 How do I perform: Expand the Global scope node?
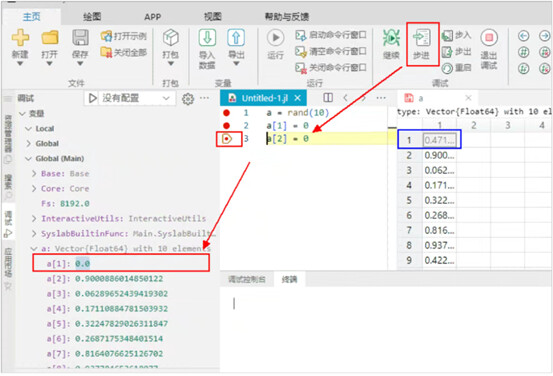[x=28, y=144]
